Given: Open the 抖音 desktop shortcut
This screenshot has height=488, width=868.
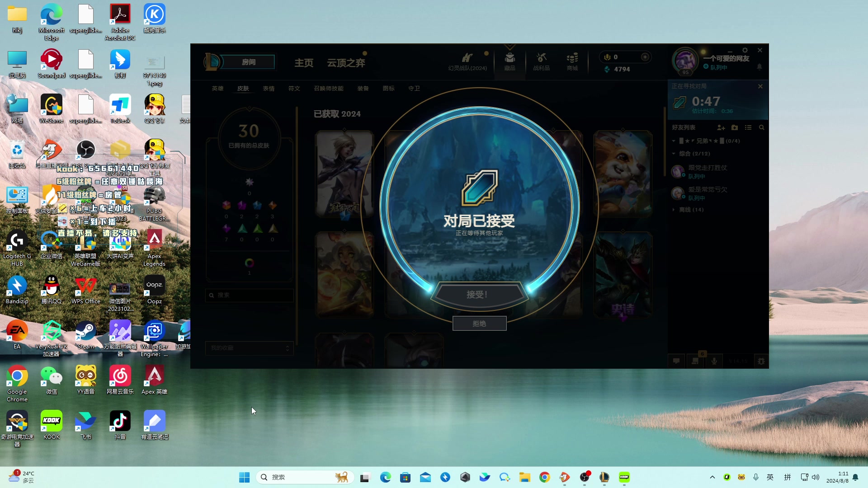Looking at the screenshot, I should (120, 425).
